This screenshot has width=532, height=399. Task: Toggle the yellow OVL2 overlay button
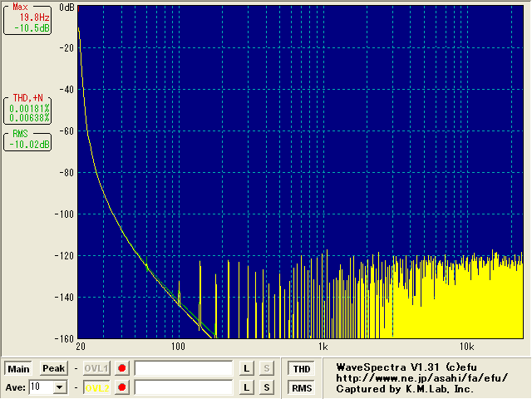pos(96,387)
